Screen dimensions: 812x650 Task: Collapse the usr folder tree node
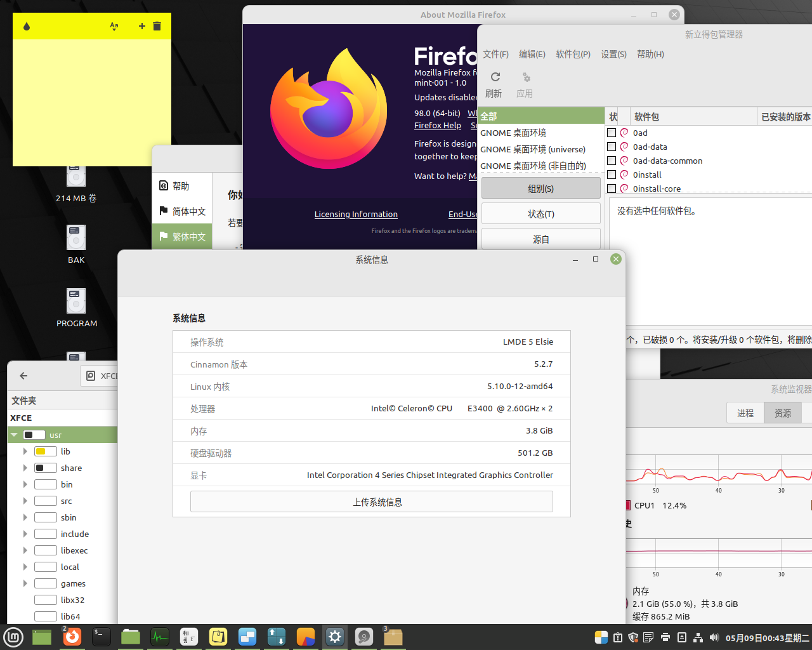click(x=14, y=435)
